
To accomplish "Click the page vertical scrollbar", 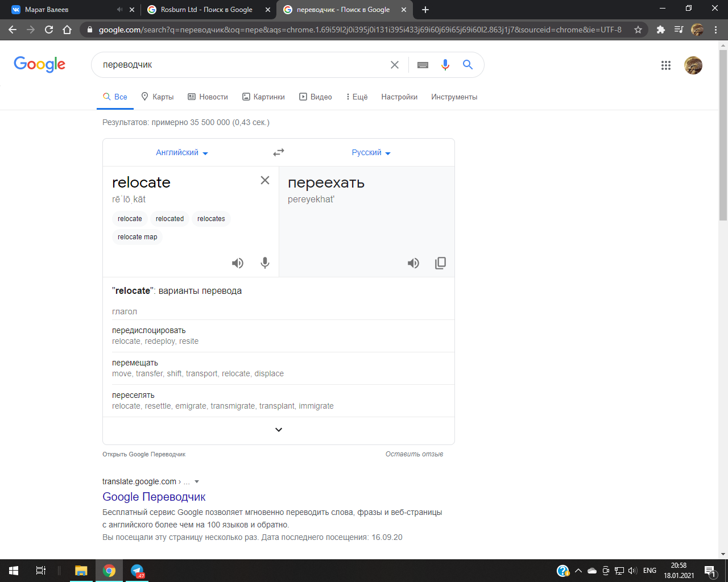I will tap(723, 135).
